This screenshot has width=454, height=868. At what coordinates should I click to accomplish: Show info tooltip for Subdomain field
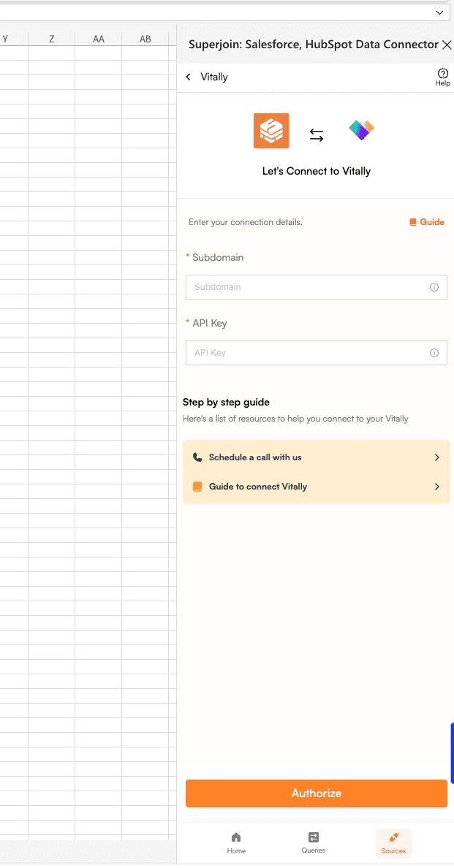tap(434, 287)
